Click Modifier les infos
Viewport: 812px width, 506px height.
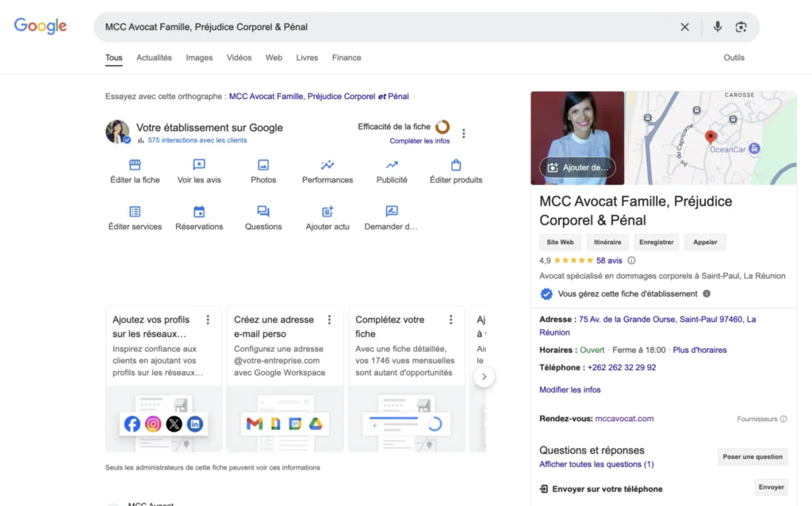coord(569,390)
